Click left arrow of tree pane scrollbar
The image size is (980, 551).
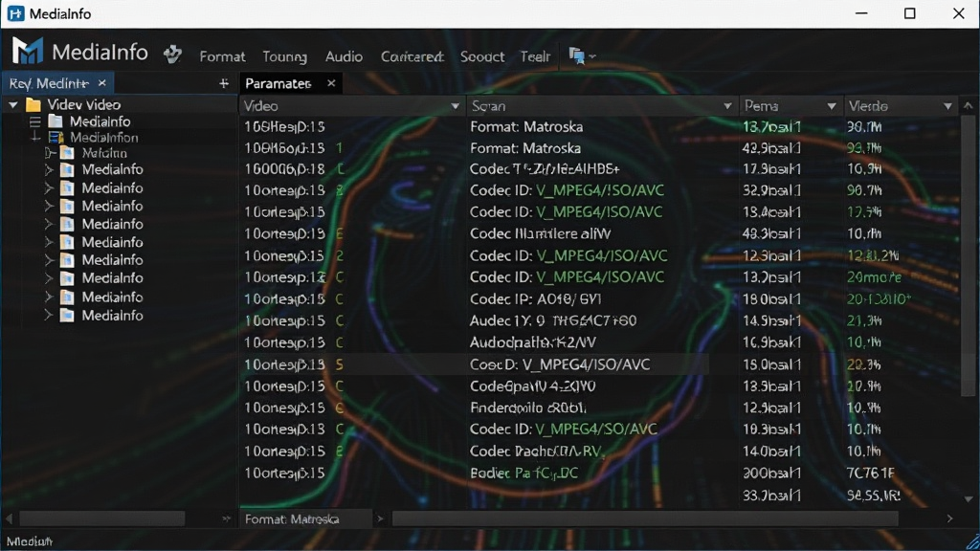[9, 518]
